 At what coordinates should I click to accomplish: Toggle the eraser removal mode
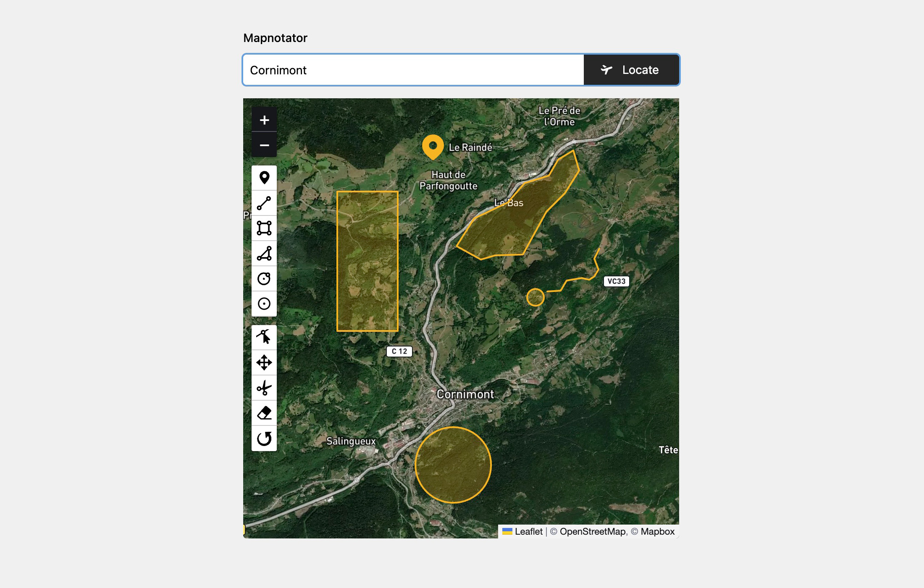tap(264, 413)
